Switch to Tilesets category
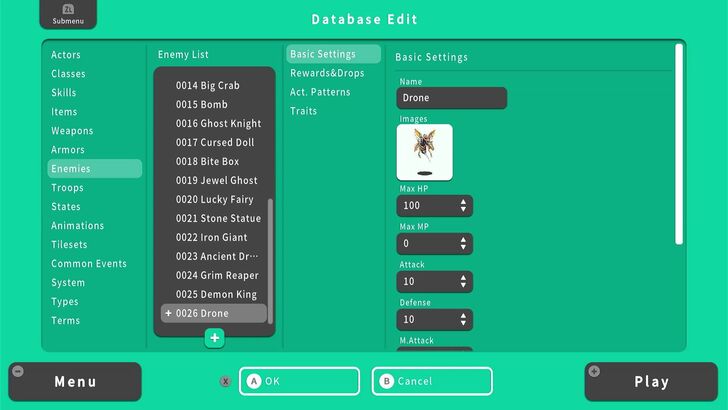Image resolution: width=728 pixels, height=410 pixels. (69, 245)
